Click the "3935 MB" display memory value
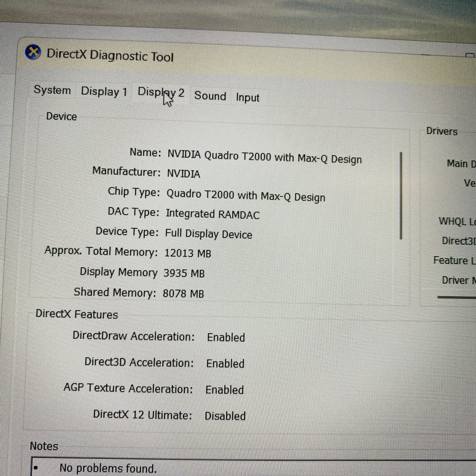 tap(184, 273)
